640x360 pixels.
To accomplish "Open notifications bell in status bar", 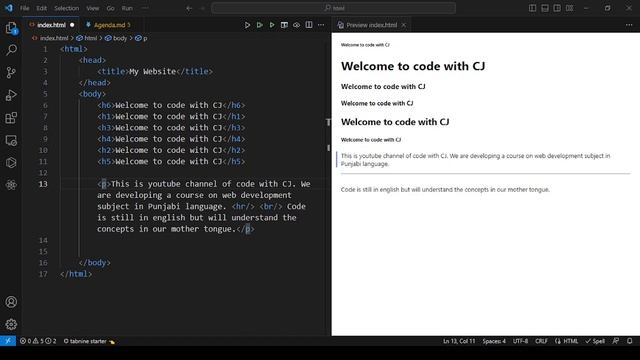I will pyautogui.click(x=630, y=341).
